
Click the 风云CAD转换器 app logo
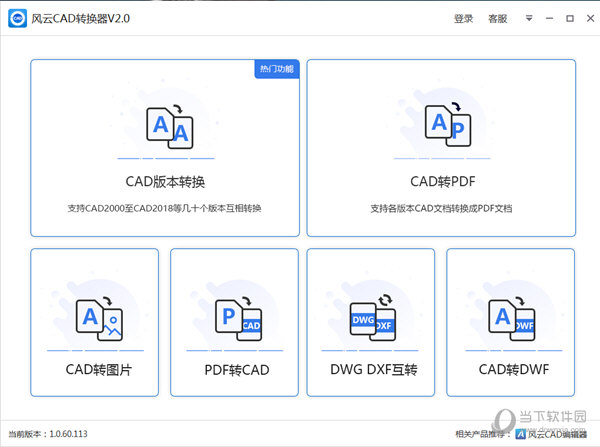tap(17, 18)
